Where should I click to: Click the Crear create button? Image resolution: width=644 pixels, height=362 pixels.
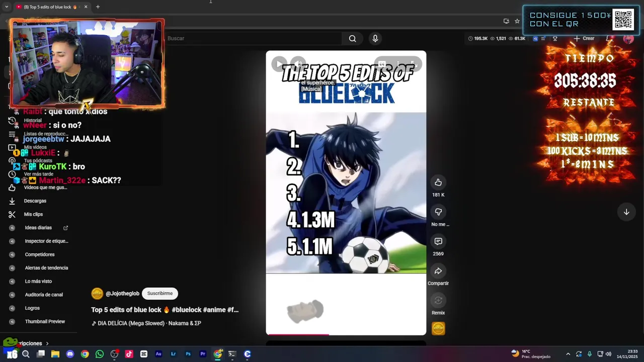click(584, 38)
